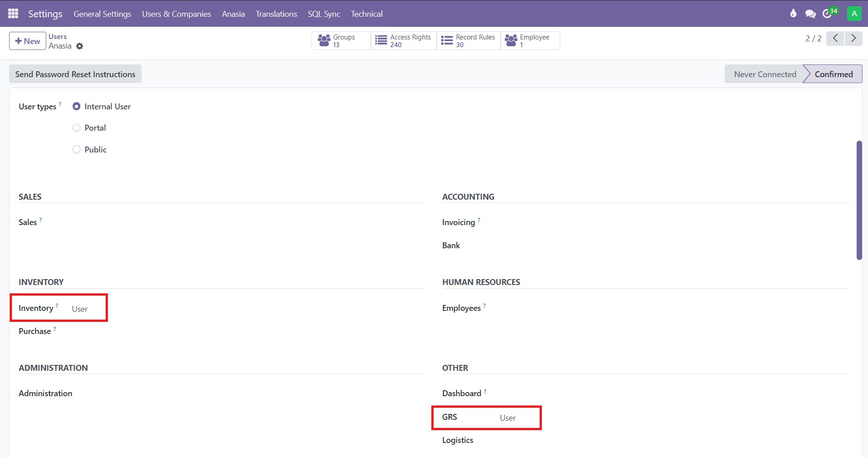Open the Access Rights smart button
Screen dimensions: 868x457
click(403, 40)
